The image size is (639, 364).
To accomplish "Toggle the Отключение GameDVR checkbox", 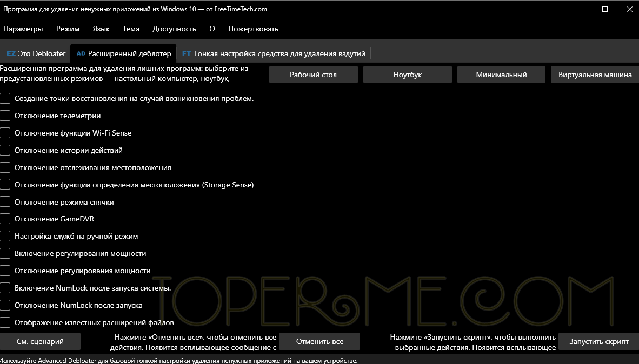I will point(5,219).
